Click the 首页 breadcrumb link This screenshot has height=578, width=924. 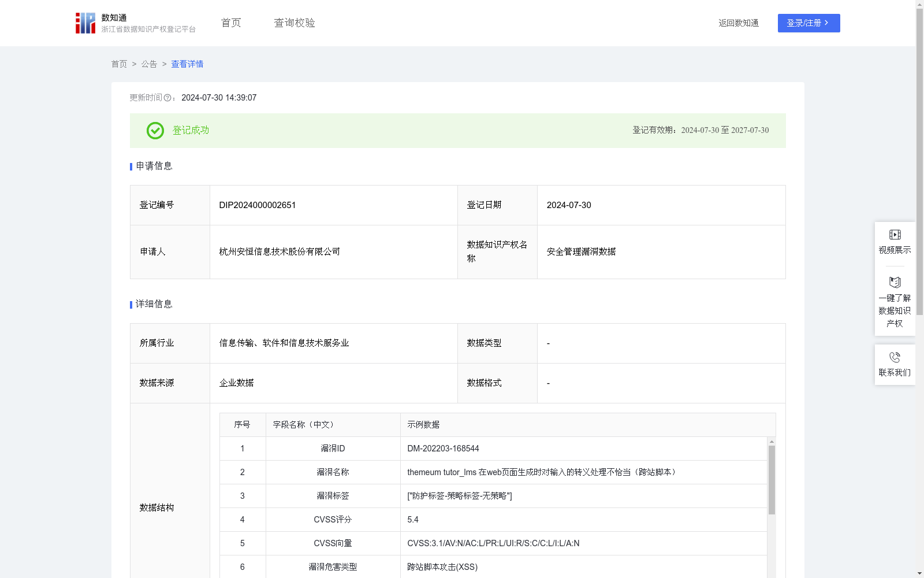[119, 64]
